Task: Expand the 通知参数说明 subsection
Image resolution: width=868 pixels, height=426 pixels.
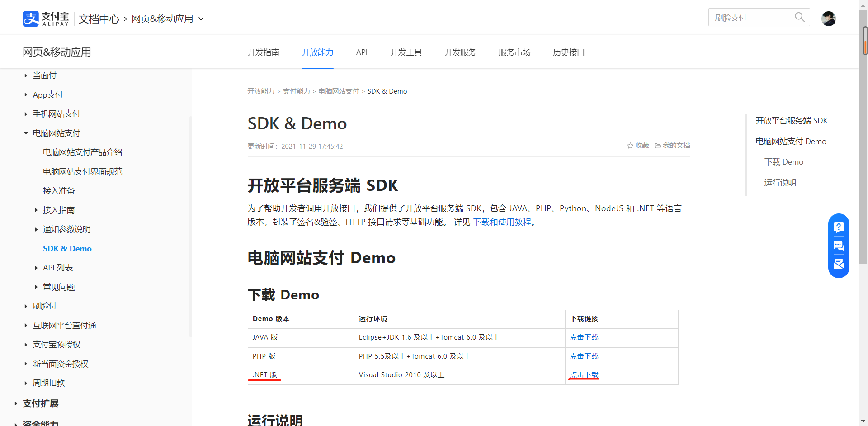Action: click(x=36, y=229)
